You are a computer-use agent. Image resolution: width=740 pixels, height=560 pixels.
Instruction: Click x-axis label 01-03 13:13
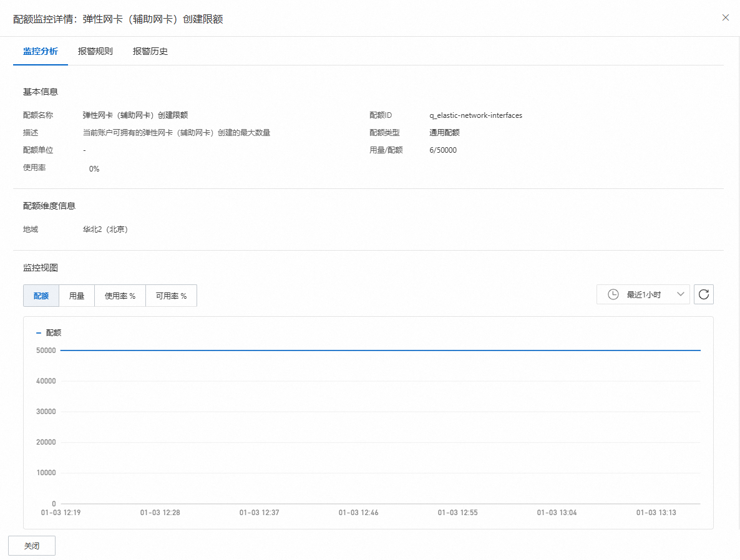point(656,513)
